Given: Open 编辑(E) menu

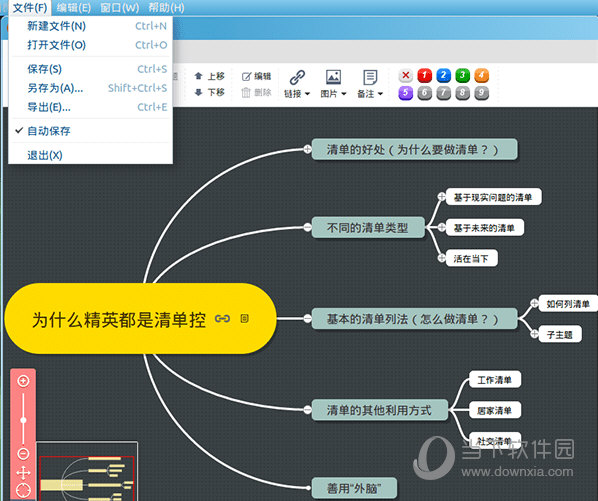Looking at the screenshot, I should [x=74, y=8].
